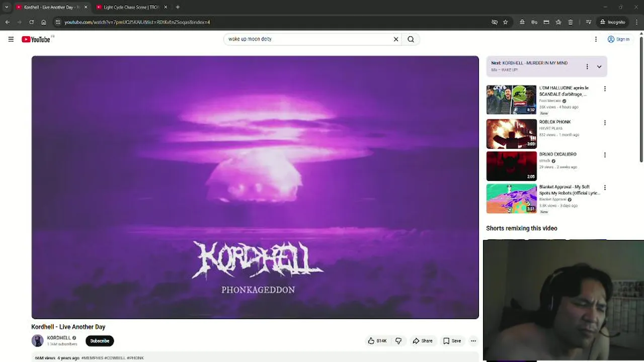The image size is (644, 362).
Task: Click the Blanket Approval - My Soft Spots title
Action: [569, 190]
